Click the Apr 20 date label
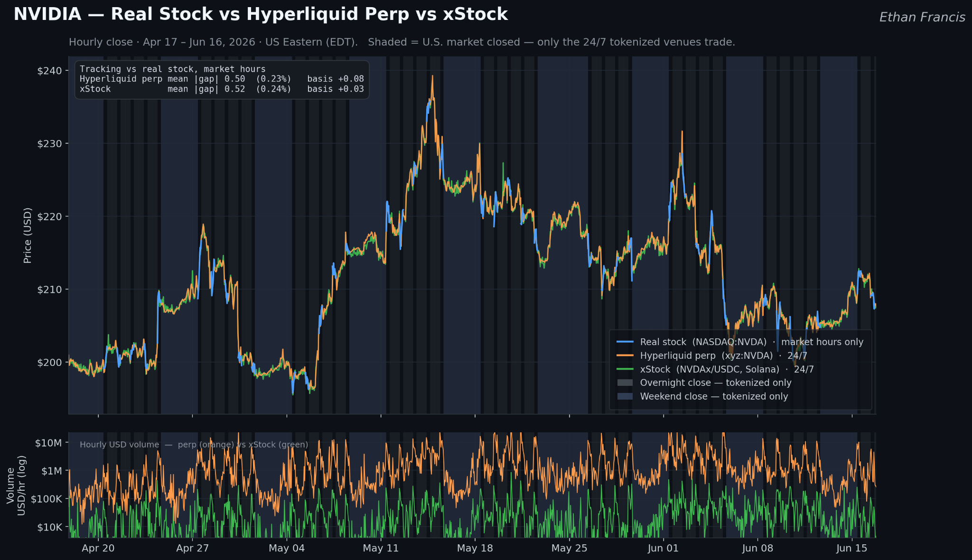The height and width of the screenshot is (560, 972). click(x=98, y=548)
